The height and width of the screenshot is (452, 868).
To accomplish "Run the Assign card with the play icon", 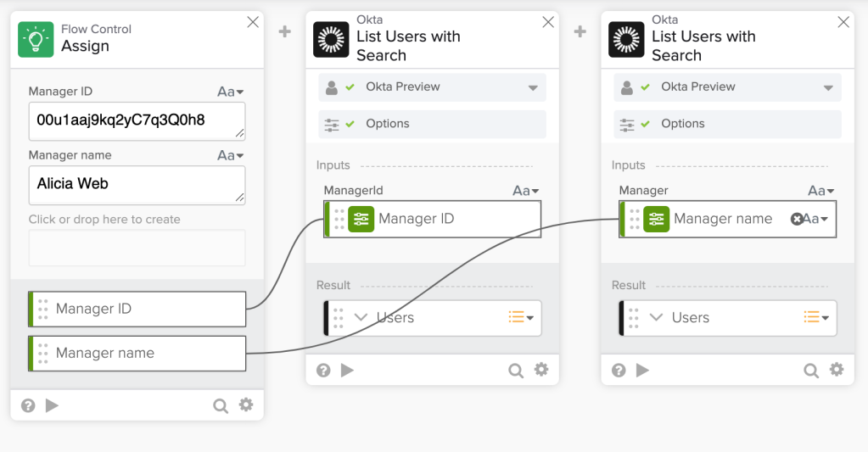I will pyautogui.click(x=52, y=405).
